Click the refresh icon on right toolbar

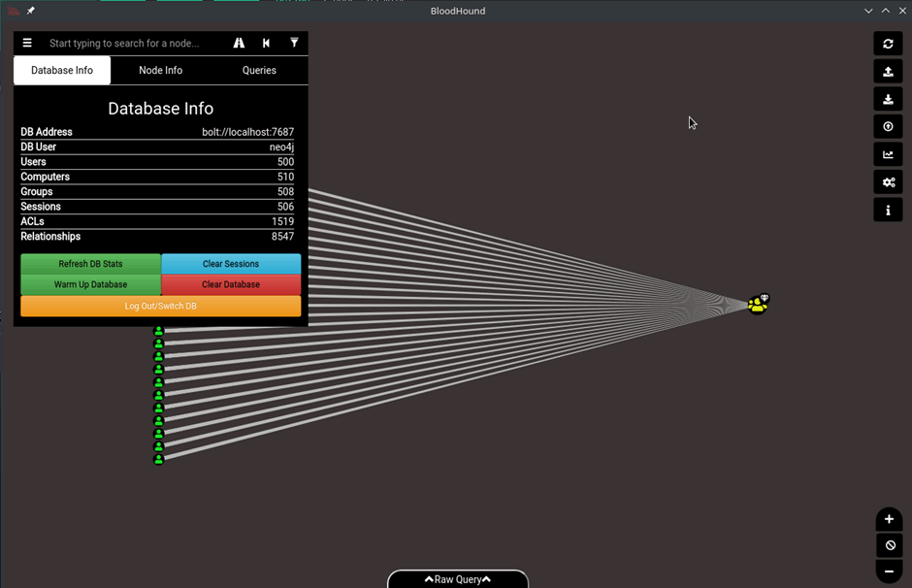(x=888, y=44)
